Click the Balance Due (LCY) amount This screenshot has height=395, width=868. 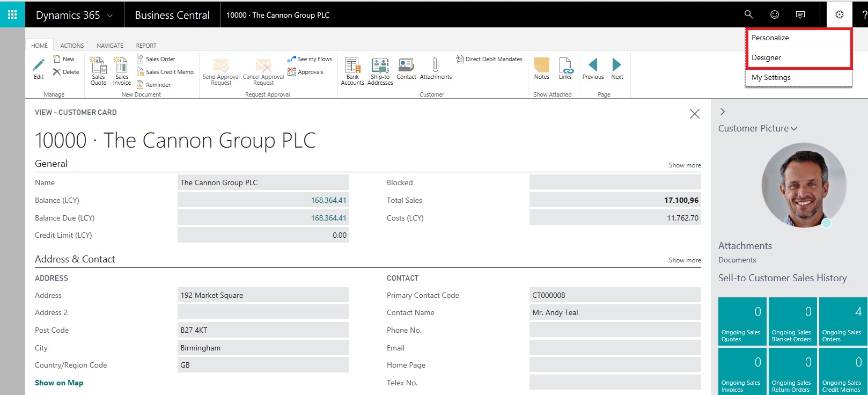click(x=329, y=218)
